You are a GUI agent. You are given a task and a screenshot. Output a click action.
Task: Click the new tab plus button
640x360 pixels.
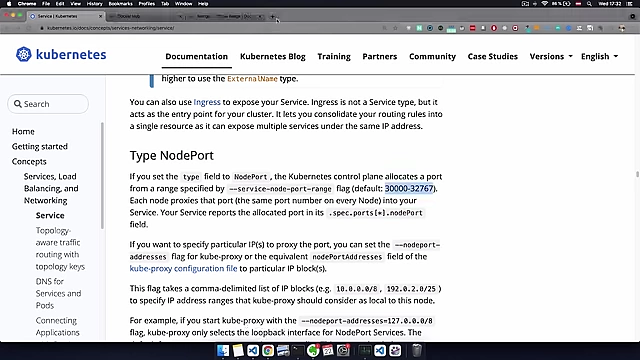(x=273, y=16)
